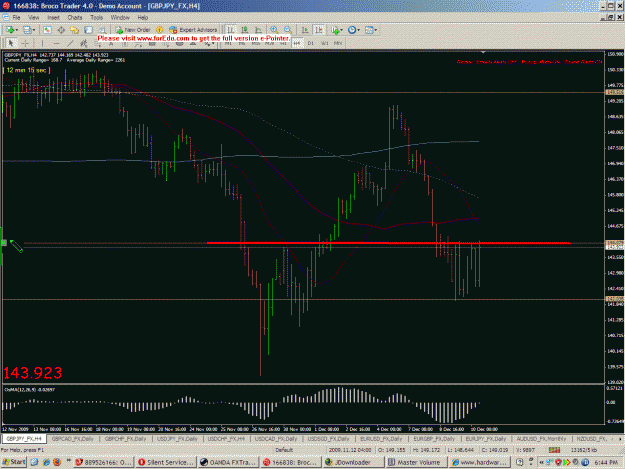Click the green pencil icon on chart
This screenshot has height=469, width=625.
point(16,246)
